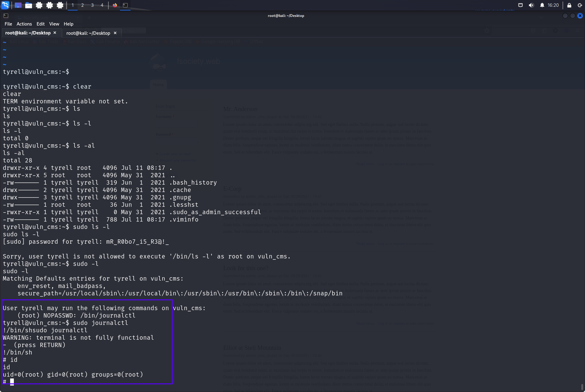
Task: Click the terminal vertical scrollbar handle
Action: [582, 386]
